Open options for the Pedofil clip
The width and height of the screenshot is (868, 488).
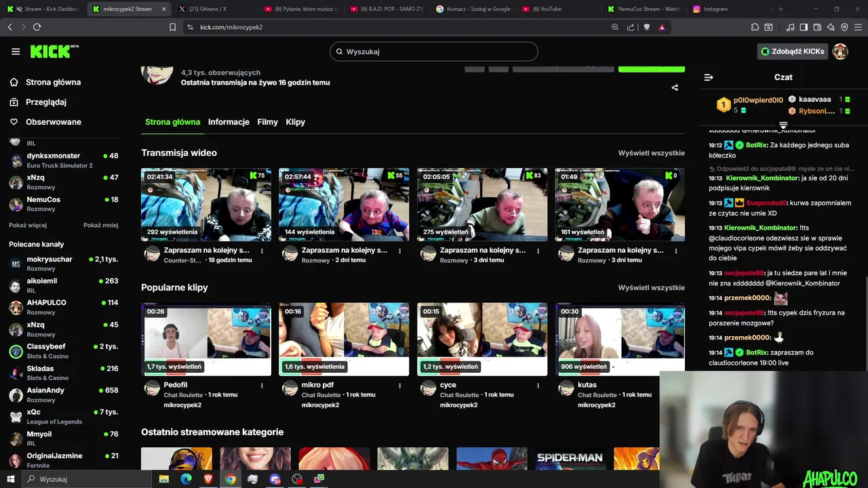[x=262, y=386]
